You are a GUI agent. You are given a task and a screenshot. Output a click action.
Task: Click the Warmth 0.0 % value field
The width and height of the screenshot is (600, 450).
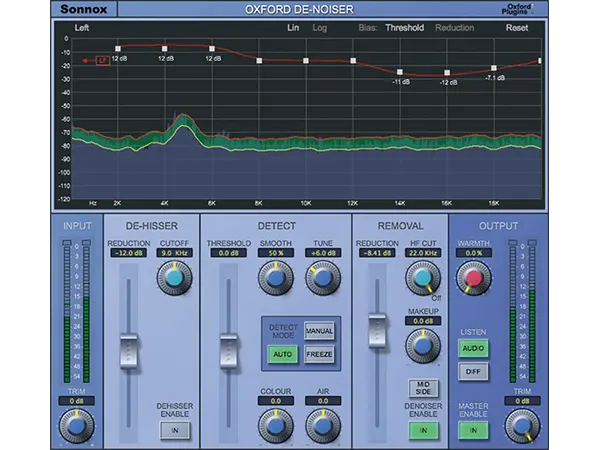click(x=474, y=253)
